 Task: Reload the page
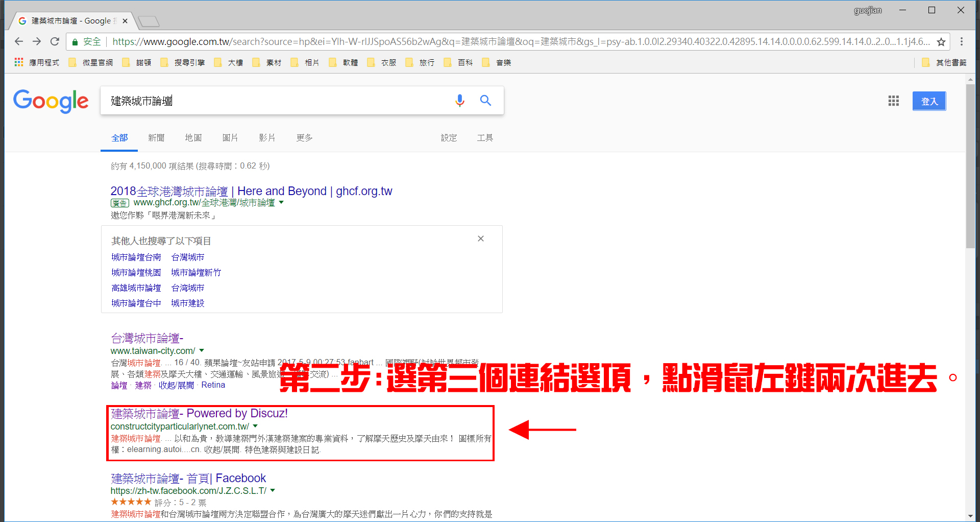[x=55, y=41]
